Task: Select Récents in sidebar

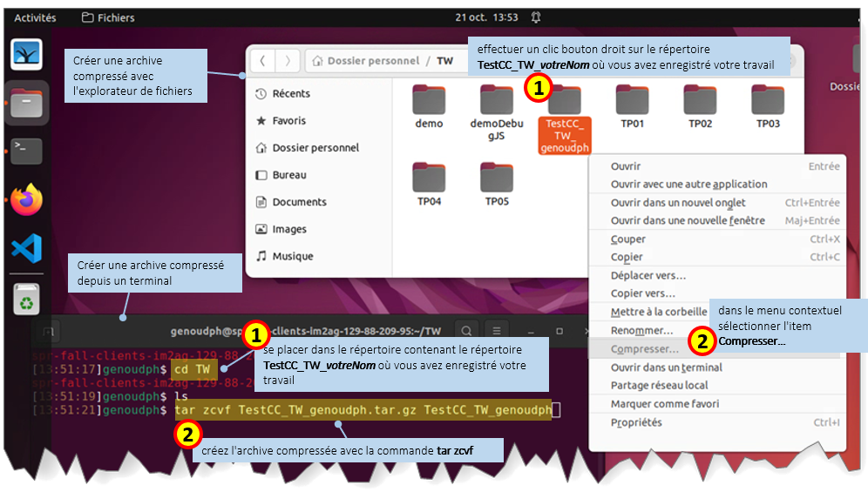Action: coord(291,93)
